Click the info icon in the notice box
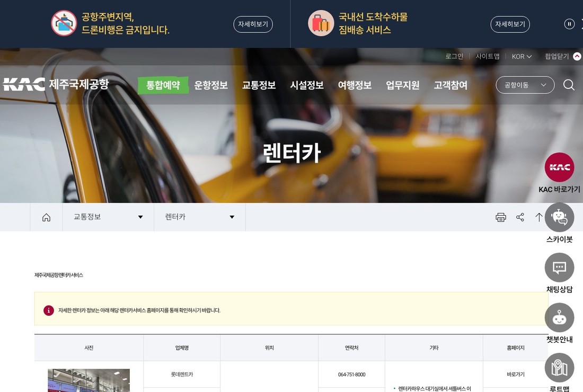583x392 pixels. [x=49, y=310]
